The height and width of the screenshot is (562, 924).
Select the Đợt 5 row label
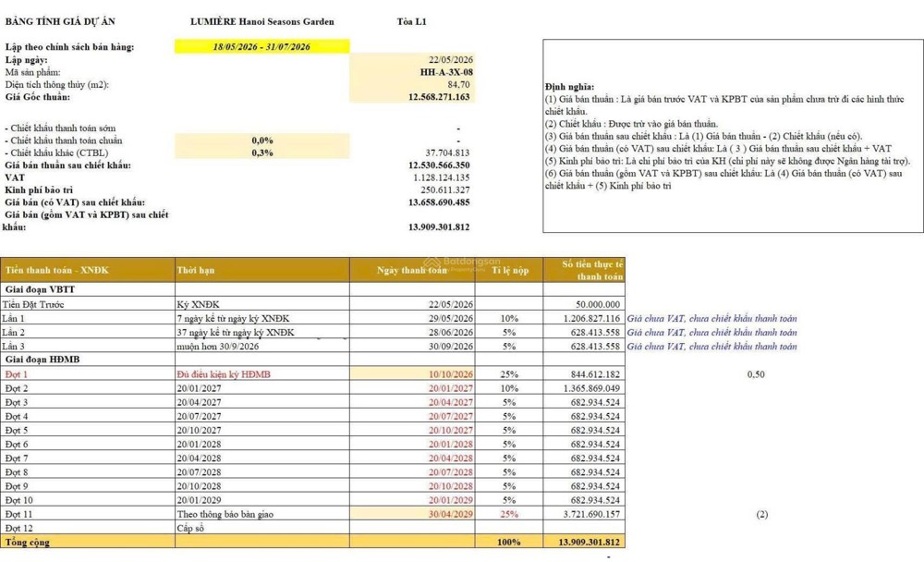point(17,431)
